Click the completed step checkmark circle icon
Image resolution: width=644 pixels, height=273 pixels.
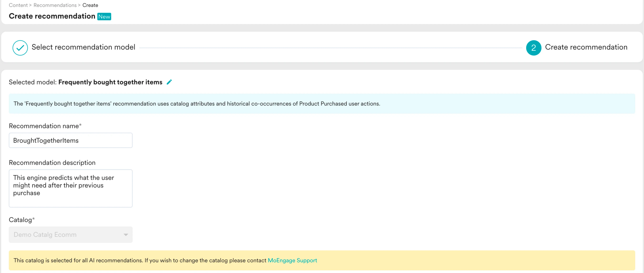point(20,48)
